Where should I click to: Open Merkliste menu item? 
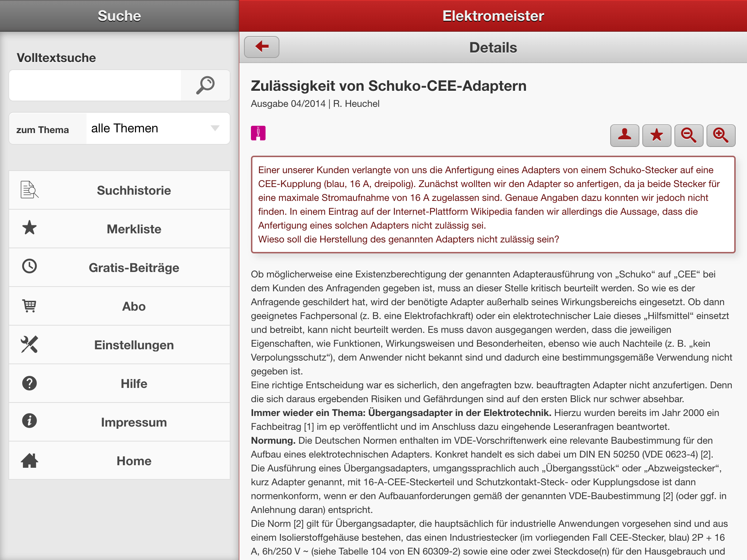coord(120,229)
